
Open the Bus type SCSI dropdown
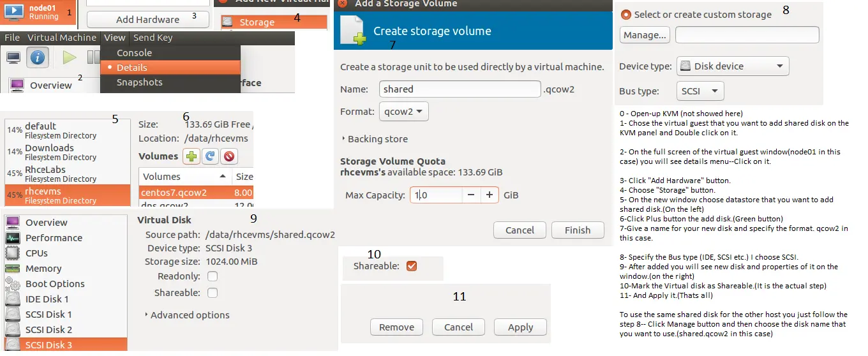click(x=700, y=91)
